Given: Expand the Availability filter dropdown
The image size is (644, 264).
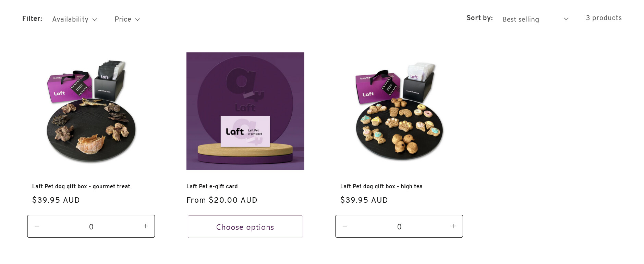Looking at the screenshot, I should point(74,19).
